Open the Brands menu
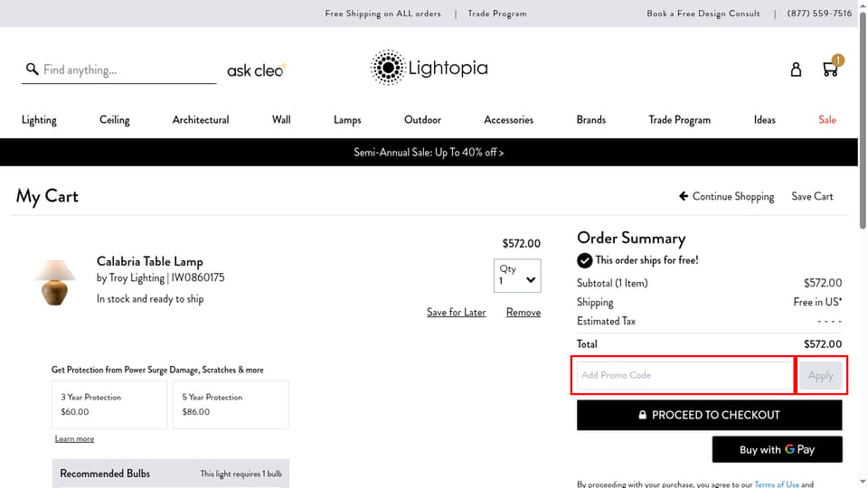This screenshot has width=868, height=488. tap(591, 120)
